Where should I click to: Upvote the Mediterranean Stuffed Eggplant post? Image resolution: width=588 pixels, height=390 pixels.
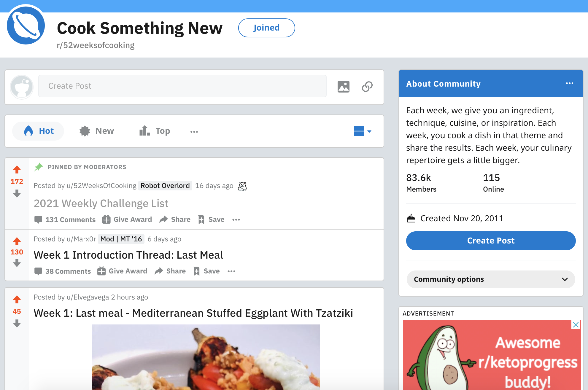[x=17, y=300]
